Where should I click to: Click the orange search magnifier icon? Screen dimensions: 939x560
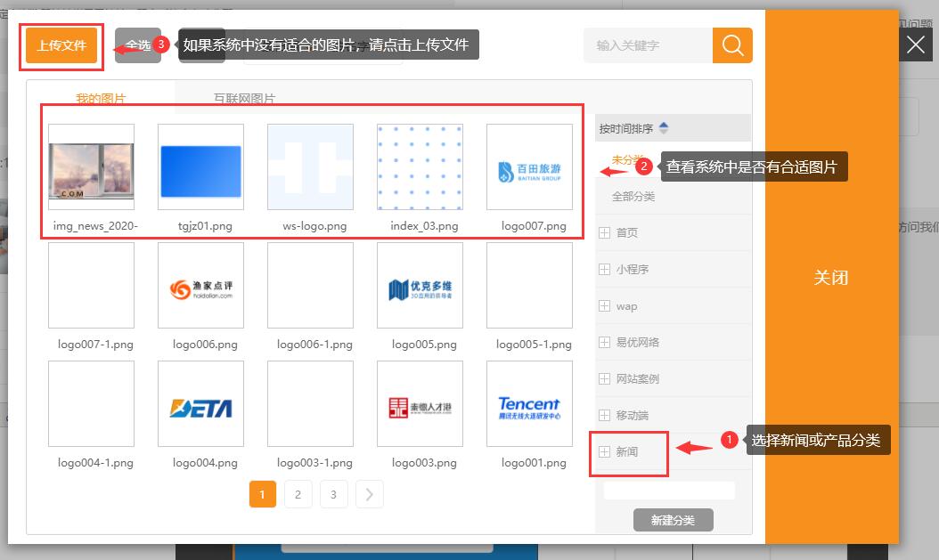click(731, 45)
